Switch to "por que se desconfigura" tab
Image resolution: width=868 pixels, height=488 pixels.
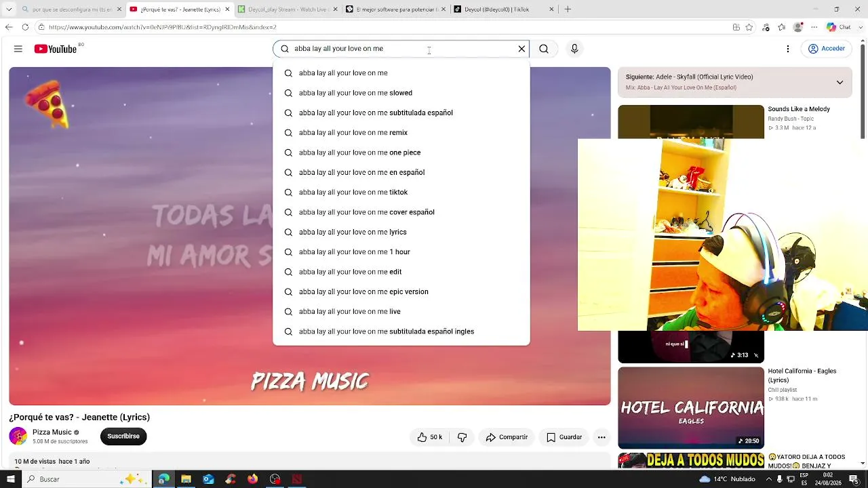point(71,9)
